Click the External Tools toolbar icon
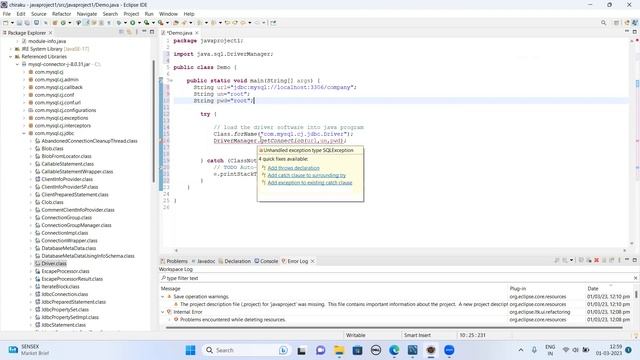 161,23
